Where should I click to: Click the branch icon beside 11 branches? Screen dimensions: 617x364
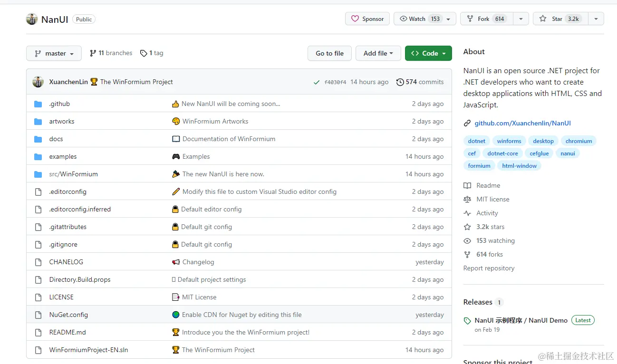click(x=93, y=53)
